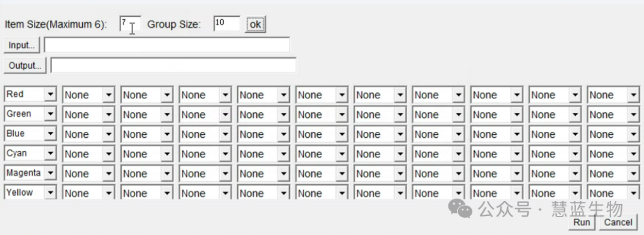Click the Input path text field

tap(167, 45)
